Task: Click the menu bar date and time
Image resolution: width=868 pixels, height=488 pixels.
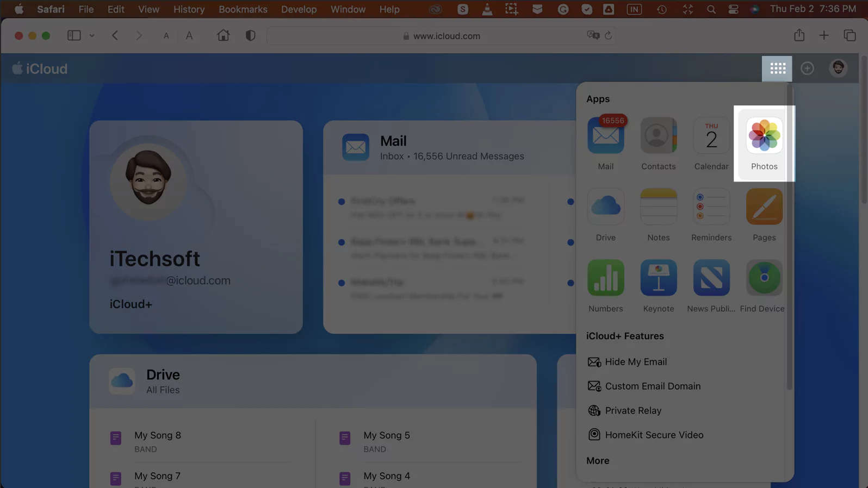Action: (813, 9)
